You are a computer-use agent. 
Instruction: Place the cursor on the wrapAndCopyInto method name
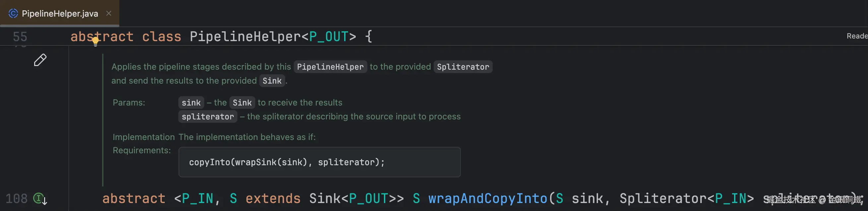(488, 198)
